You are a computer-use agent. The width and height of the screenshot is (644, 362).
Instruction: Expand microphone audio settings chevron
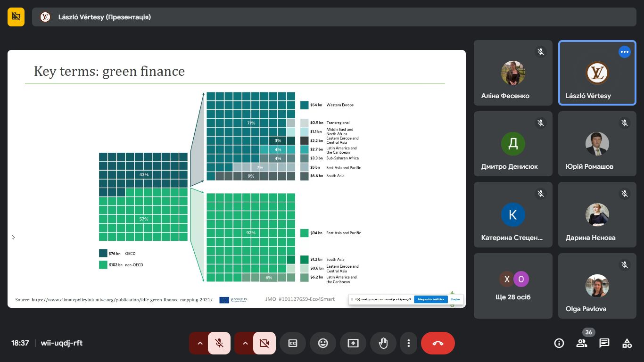[200, 343]
